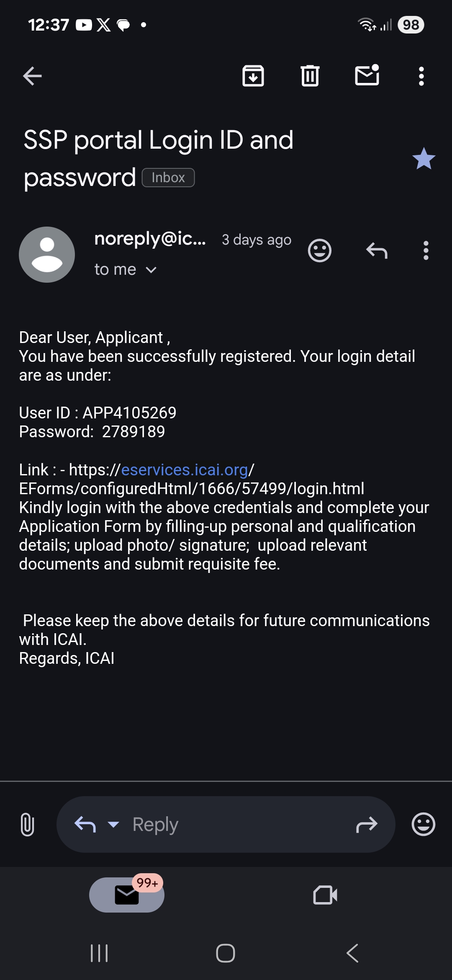
Task: Archive this email
Action: (253, 76)
